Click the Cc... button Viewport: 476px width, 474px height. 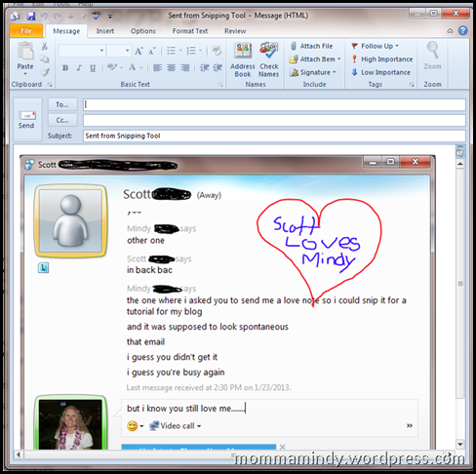(62, 120)
